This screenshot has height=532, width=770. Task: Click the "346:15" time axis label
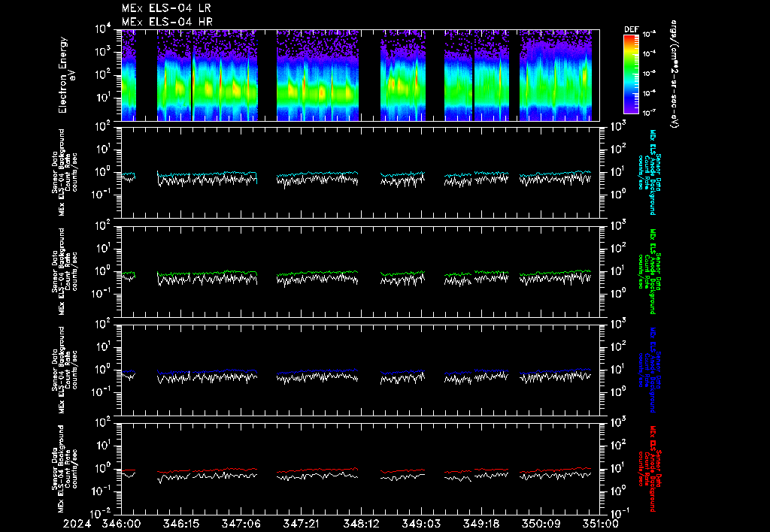point(181,524)
